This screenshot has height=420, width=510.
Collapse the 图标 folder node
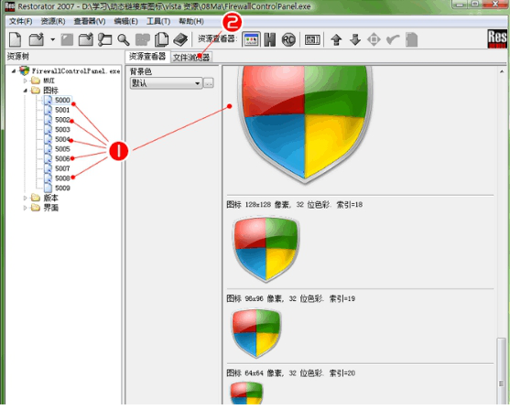pyautogui.click(x=25, y=91)
